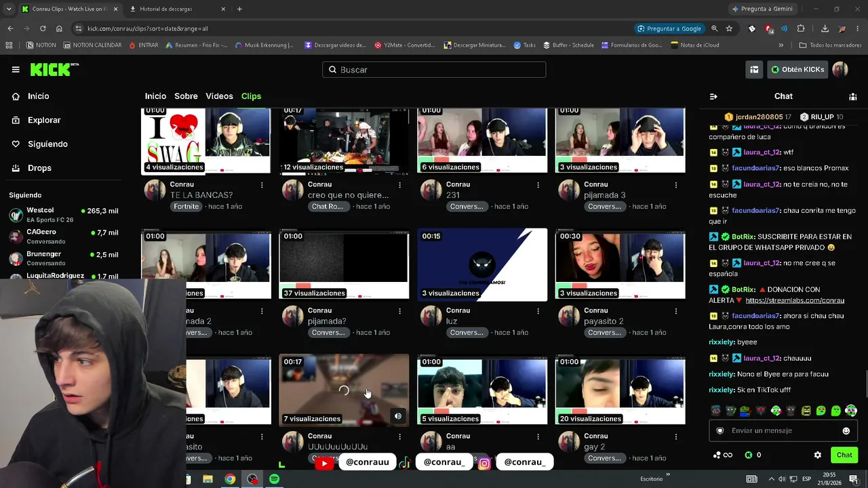The width and height of the screenshot is (868, 488).
Task: Expand the hidden bookmarks overflow chevron
Action: click(x=781, y=45)
